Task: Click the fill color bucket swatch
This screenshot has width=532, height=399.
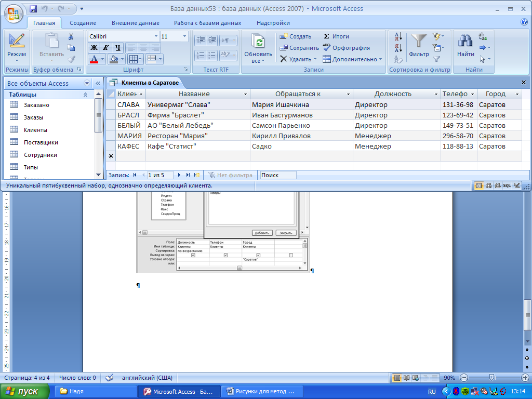Action: coord(114,59)
